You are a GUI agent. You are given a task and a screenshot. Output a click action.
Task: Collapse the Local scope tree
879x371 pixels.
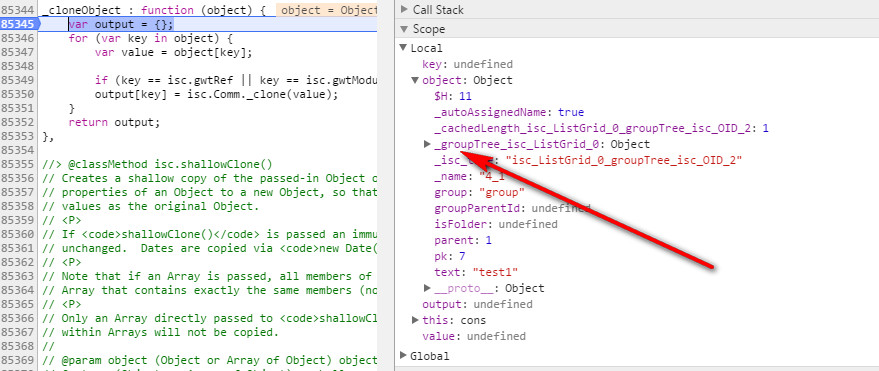tap(403, 48)
